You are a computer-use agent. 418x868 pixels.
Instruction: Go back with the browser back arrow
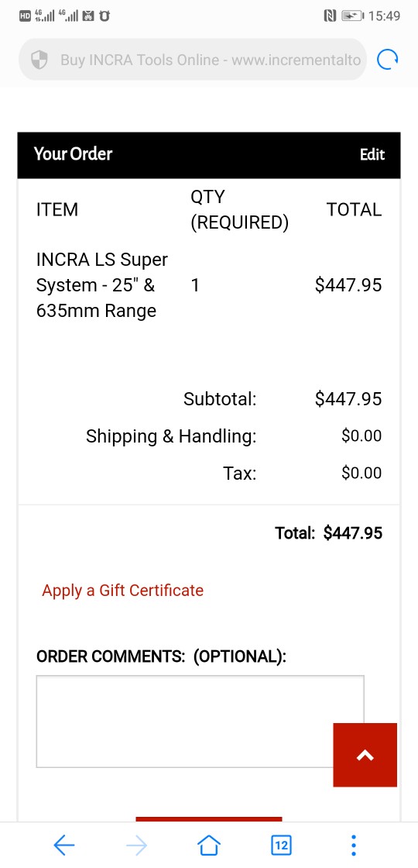64,846
